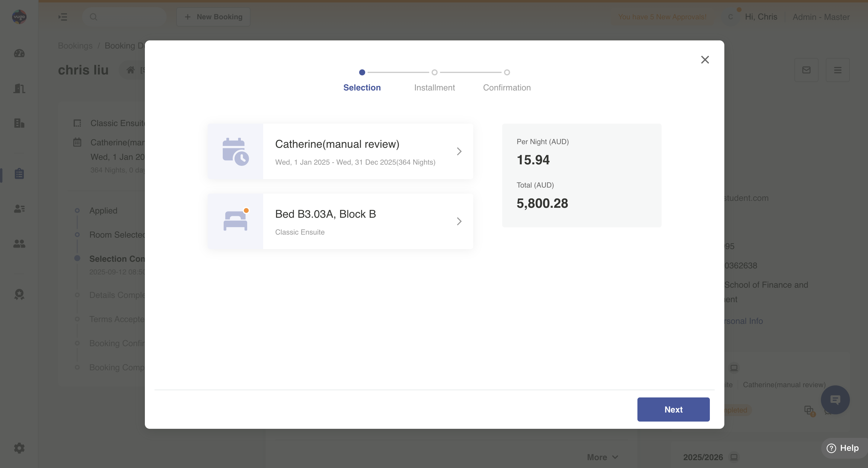Viewport: 868px width, 468px height.
Task: Open the Catherine(manual review) period chevron
Action: tap(459, 151)
